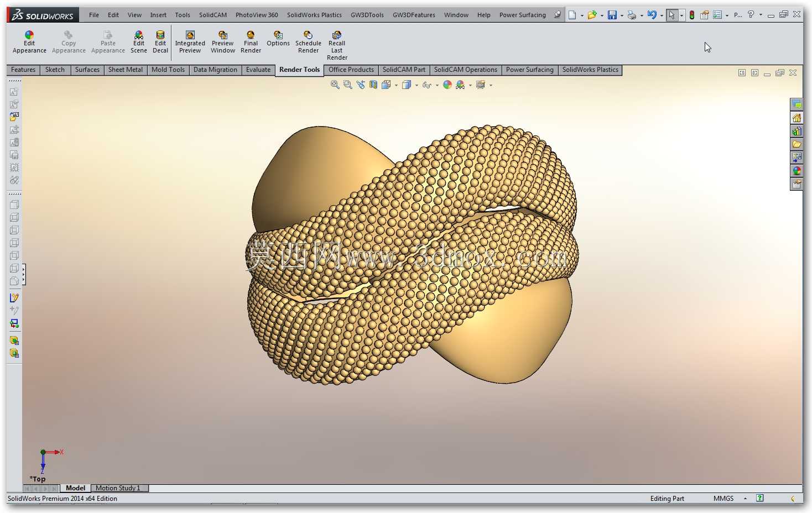Click Schedule Render
Screen dimensions: 812x513
coord(308,42)
